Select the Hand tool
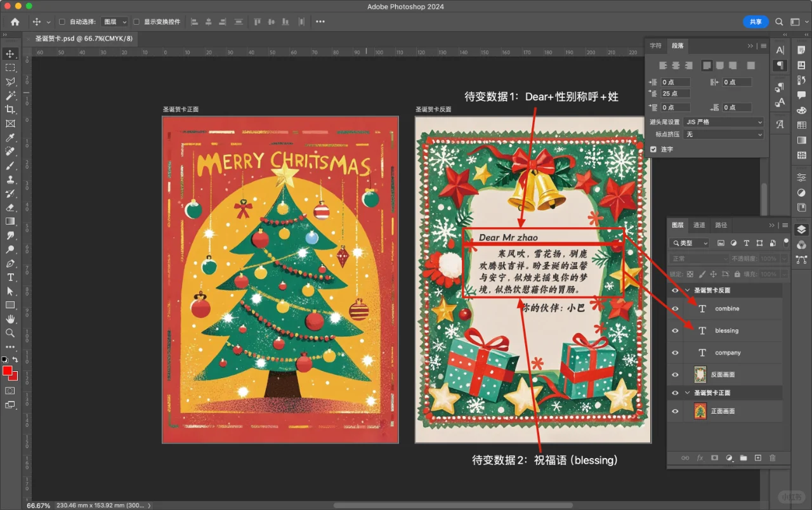The width and height of the screenshot is (812, 510). click(x=10, y=319)
